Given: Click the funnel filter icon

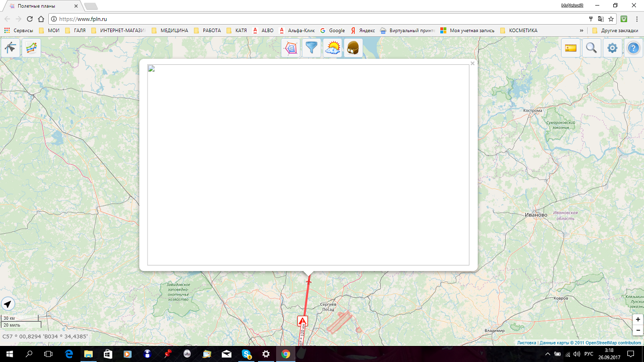Looking at the screenshot, I should (311, 48).
